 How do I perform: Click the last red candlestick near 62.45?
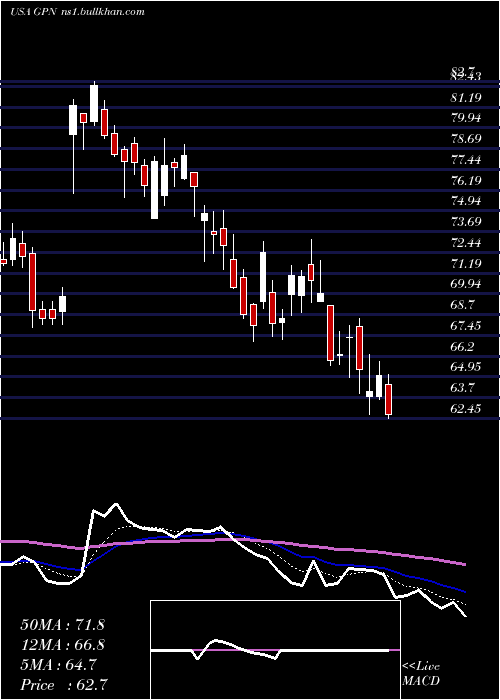click(389, 399)
